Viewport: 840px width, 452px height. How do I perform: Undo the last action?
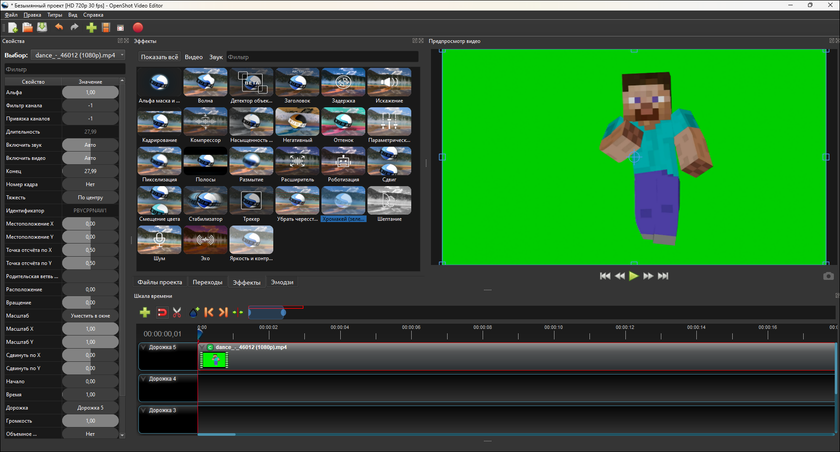pyautogui.click(x=59, y=27)
